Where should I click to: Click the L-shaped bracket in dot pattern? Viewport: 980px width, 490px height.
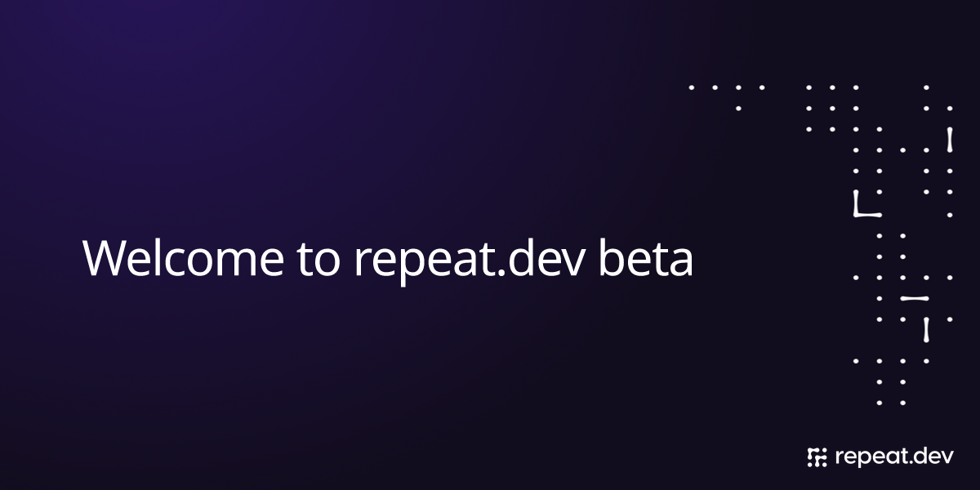867,204
